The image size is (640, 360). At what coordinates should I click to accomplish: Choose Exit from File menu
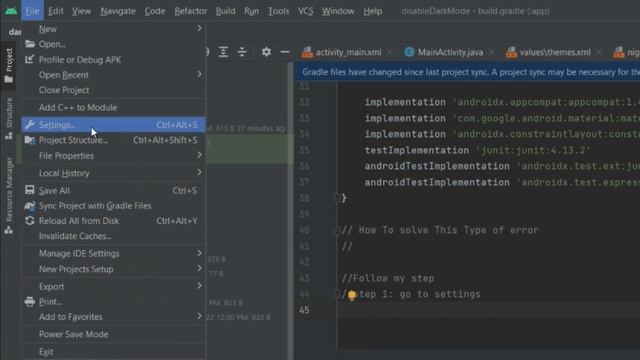point(113,352)
